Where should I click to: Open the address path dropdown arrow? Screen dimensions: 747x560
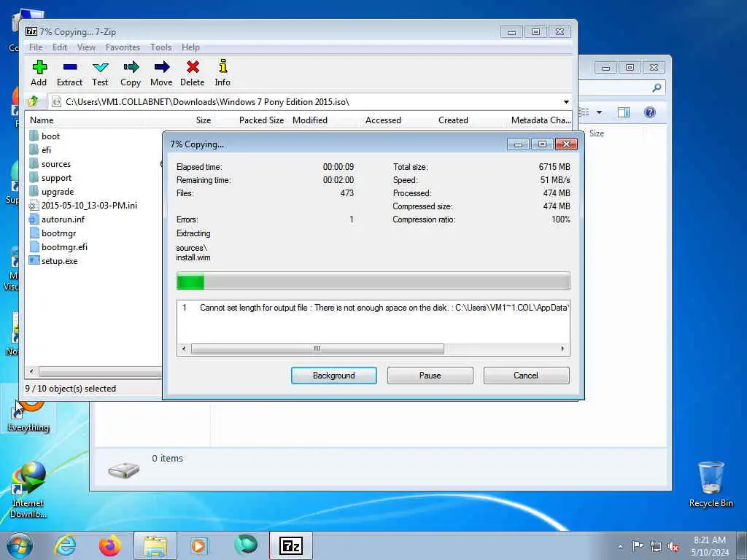coord(566,102)
